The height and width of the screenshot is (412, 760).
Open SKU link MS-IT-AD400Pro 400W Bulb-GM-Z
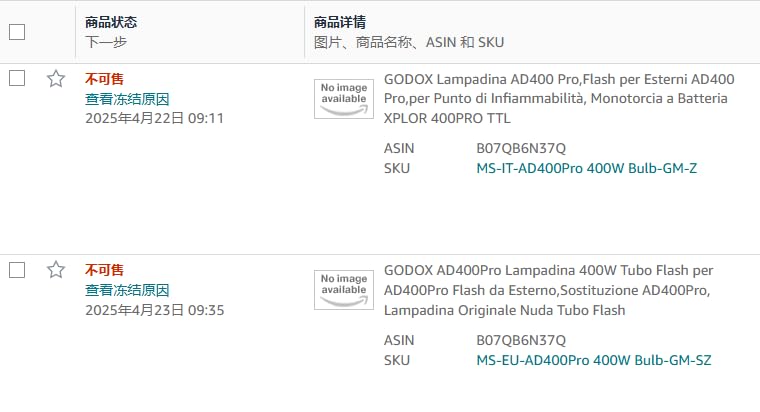[586, 168]
